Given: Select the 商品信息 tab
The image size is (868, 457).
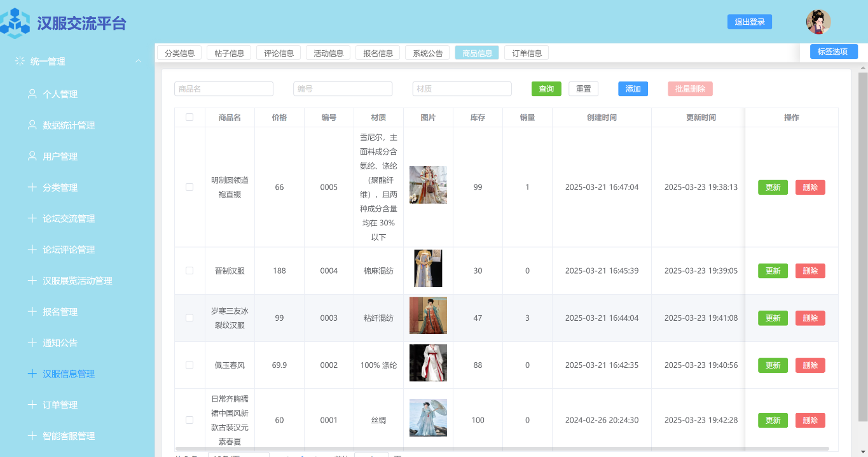Looking at the screenshot, I should click(477, 53).
